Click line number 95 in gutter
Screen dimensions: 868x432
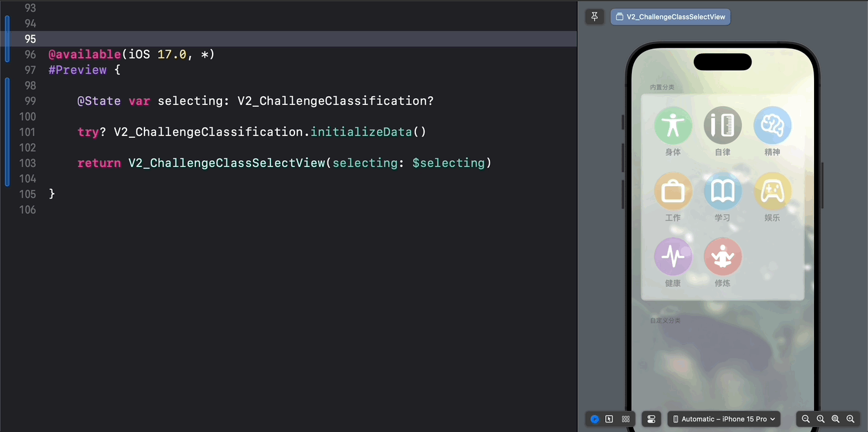coord(30,39)
